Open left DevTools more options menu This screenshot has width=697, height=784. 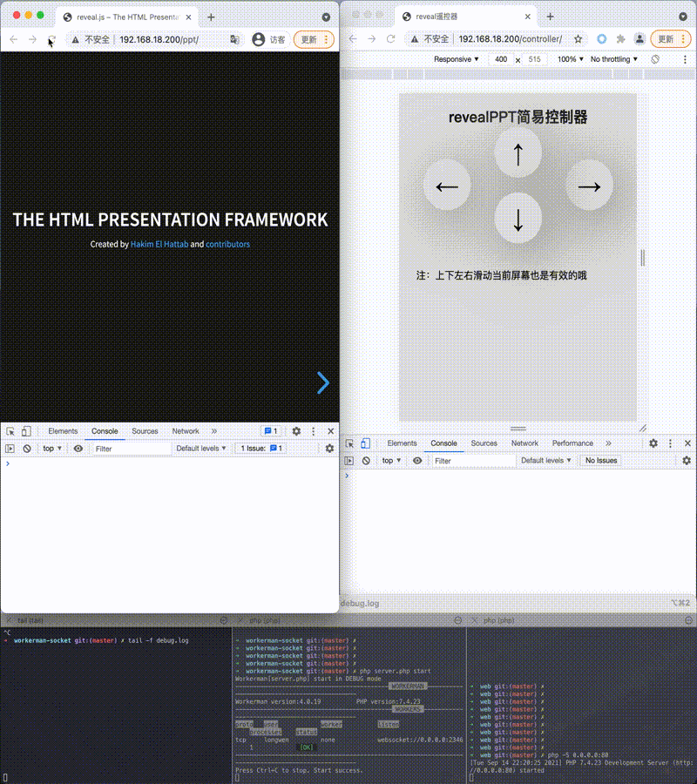[x=314, y=431]
